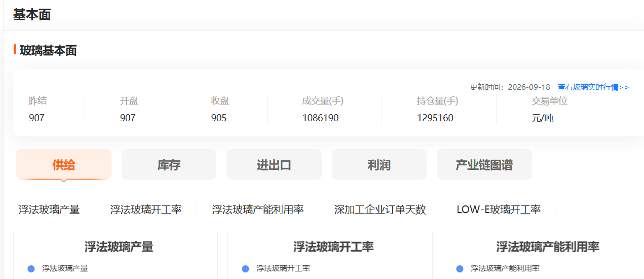Image resolution: width=644 pixels, height=279 pixels.
Task: Select LOW-E玻璃开工率 sub-navigation item
Action: point(499,210)
